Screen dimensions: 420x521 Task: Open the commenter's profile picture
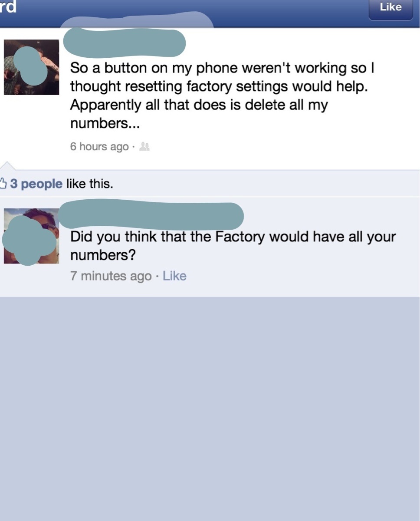point(31,236)
